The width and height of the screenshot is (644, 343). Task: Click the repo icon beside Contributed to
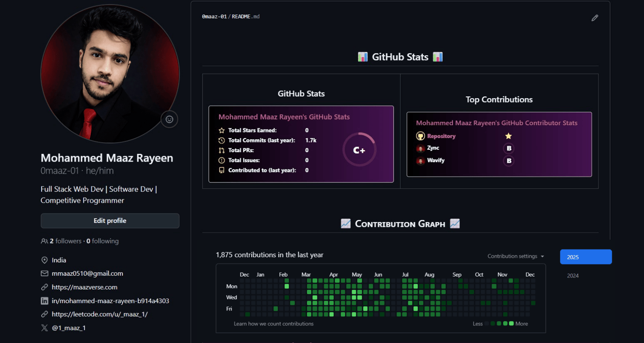click(x=222, y=170)
